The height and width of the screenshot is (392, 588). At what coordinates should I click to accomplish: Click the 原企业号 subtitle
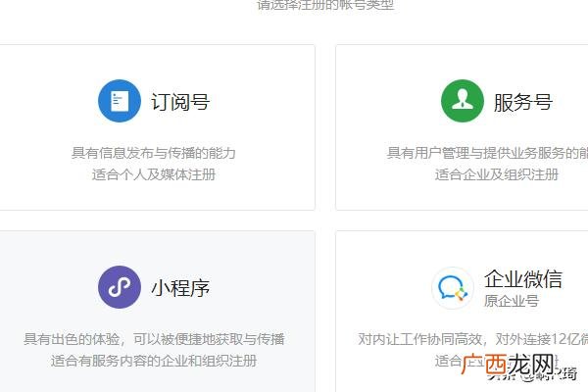(x=512, y=301)
